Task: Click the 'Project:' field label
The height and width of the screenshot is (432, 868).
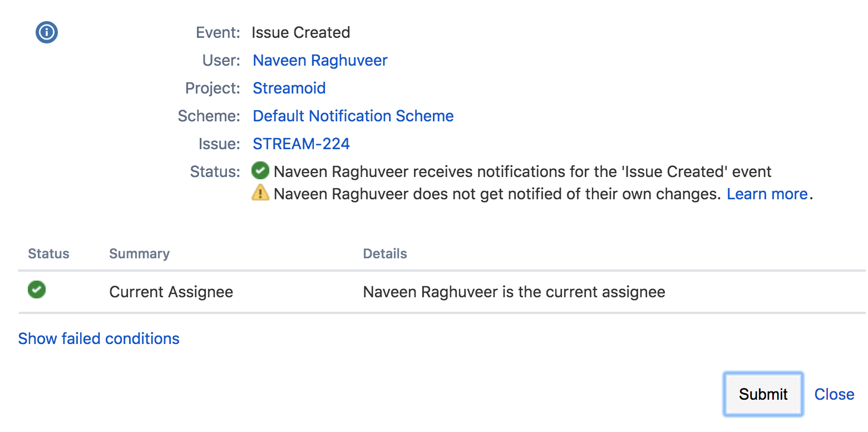Action: pyautogui.click(x=213, y=88)
